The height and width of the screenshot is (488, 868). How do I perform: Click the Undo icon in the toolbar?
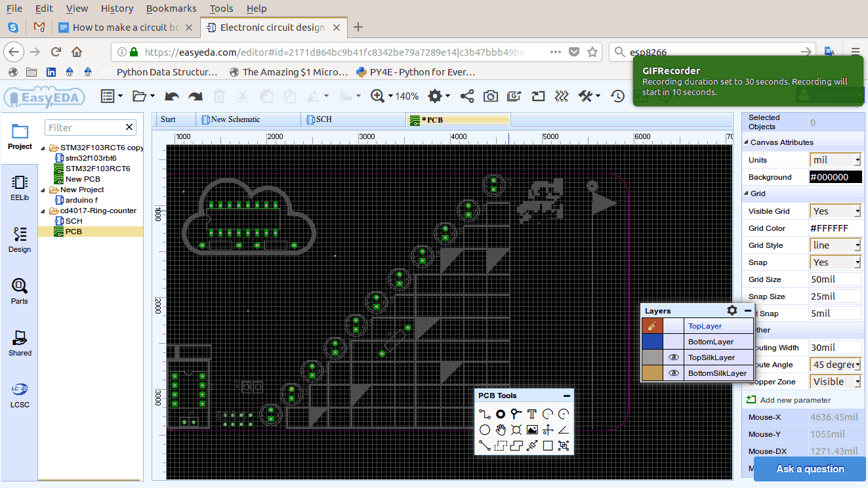(x=171, y=95)
